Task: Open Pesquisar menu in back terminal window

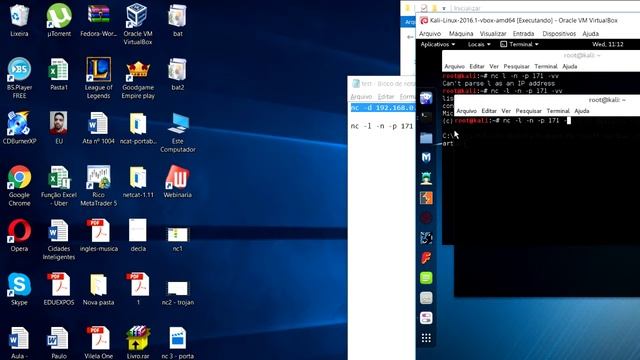Action: [516, 67]
